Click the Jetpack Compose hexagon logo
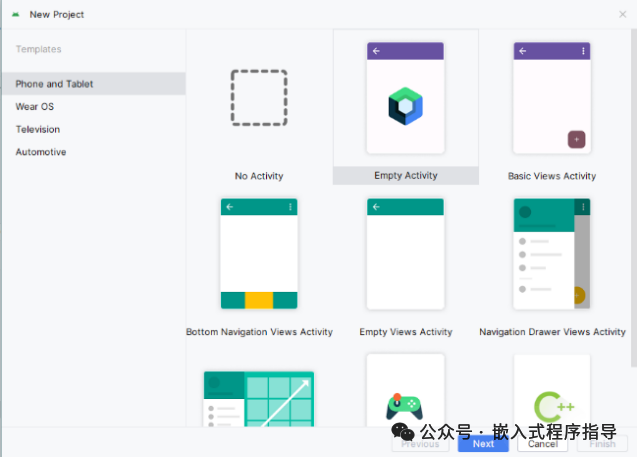Image resolution: width=637 pixels, height=457 pixels. 405,106
